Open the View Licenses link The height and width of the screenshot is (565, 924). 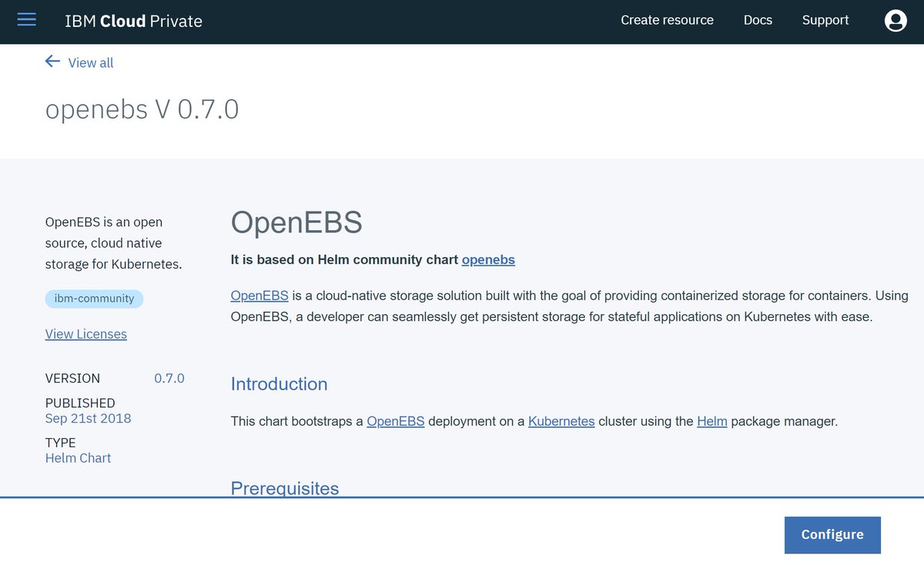pos(86,334)
